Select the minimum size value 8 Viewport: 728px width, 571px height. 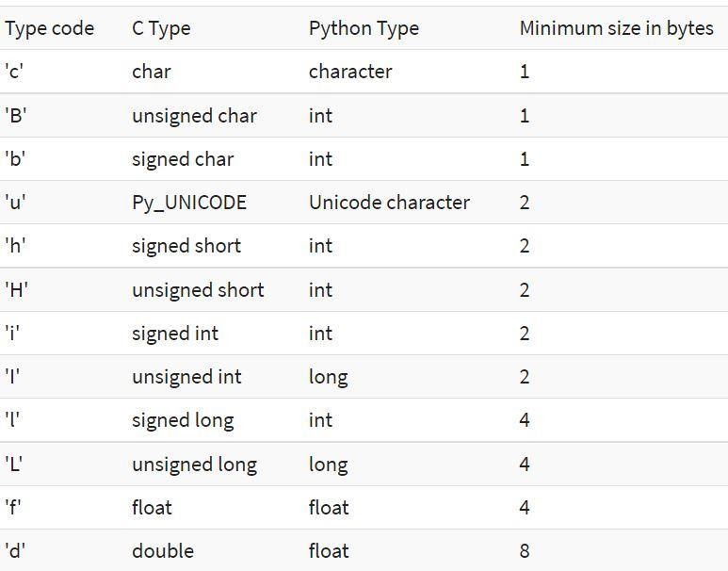tap(525, 551)
